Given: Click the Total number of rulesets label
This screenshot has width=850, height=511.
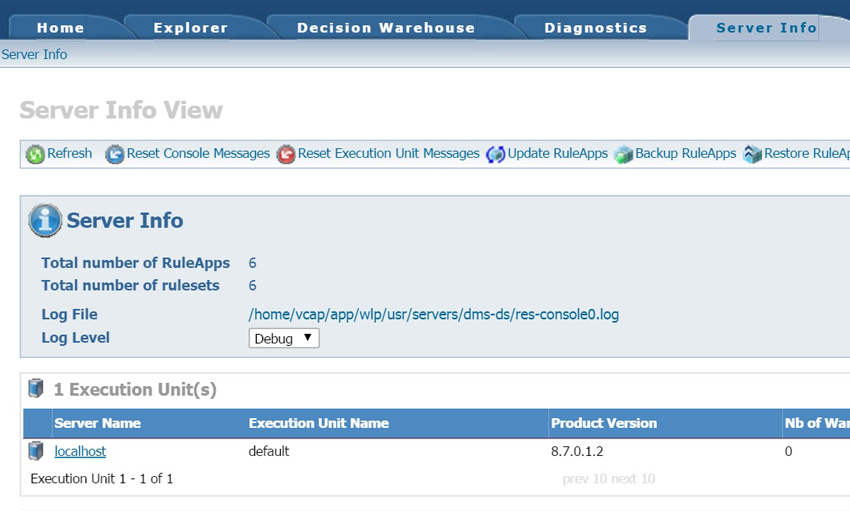Looking at the screenshot, I should click(131, 286).
